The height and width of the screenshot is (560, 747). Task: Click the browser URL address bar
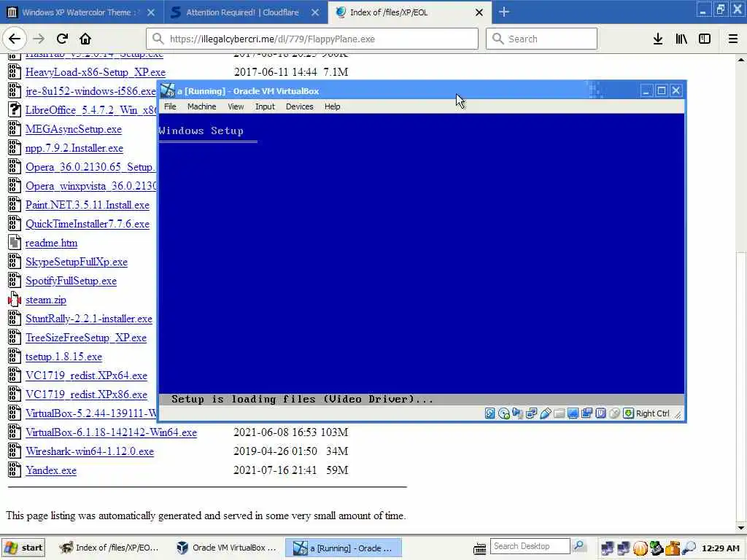coord(312,39)
